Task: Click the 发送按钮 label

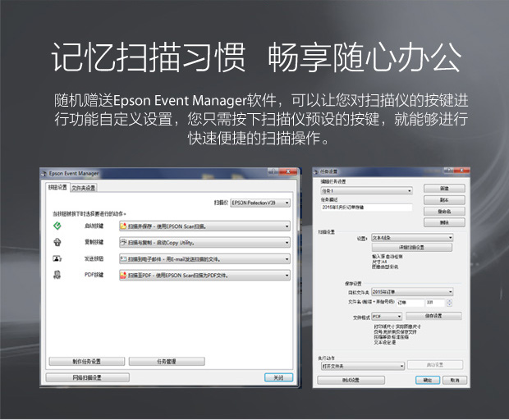Action: point(94,258)
